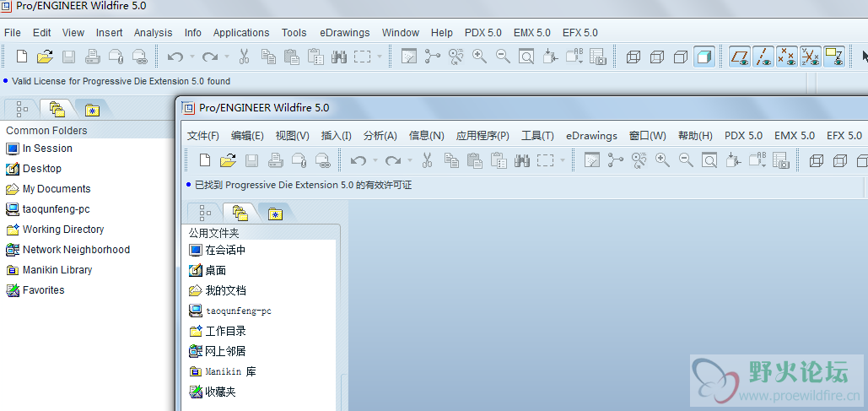This screenshot has width=868, height=411.
Task: Enable shading display in English window
Action: click(x=704, y=57)
